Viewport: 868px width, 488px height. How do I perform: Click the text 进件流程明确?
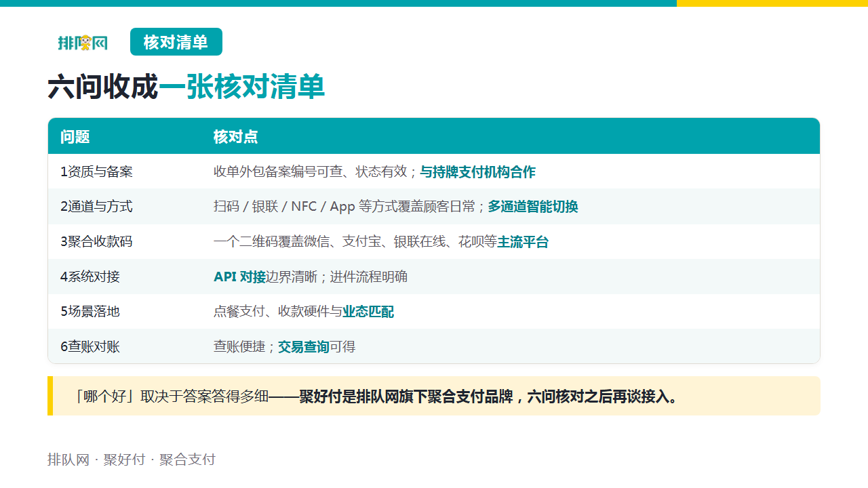(369, 277)
